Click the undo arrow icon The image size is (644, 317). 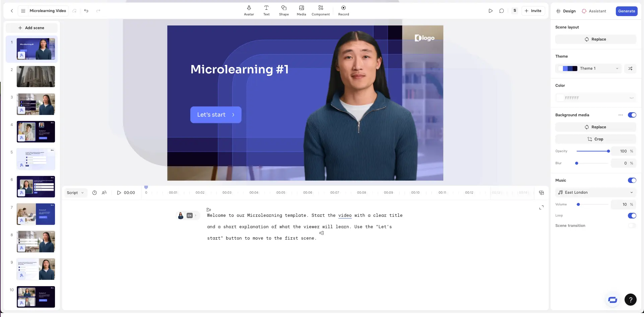86,11
